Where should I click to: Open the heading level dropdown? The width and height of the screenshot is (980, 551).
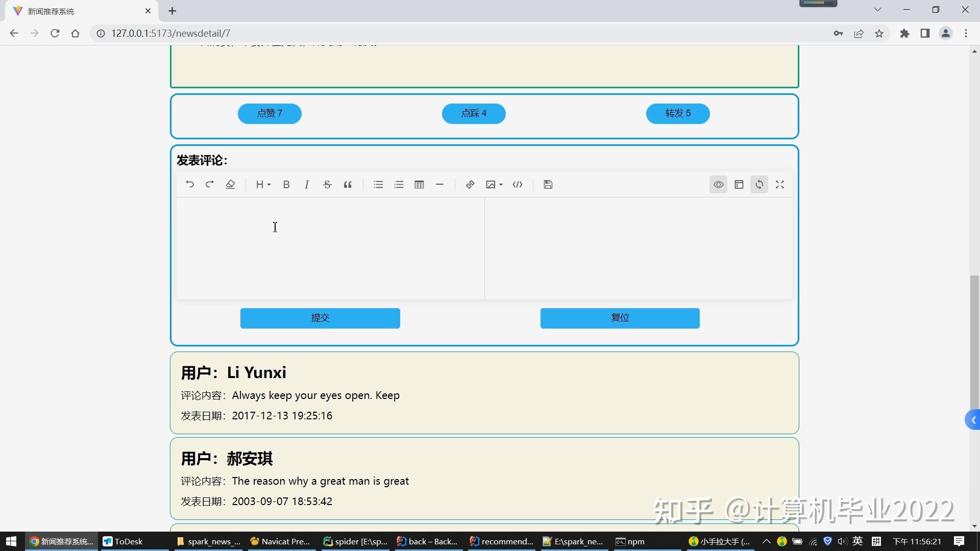click(263, 184)
